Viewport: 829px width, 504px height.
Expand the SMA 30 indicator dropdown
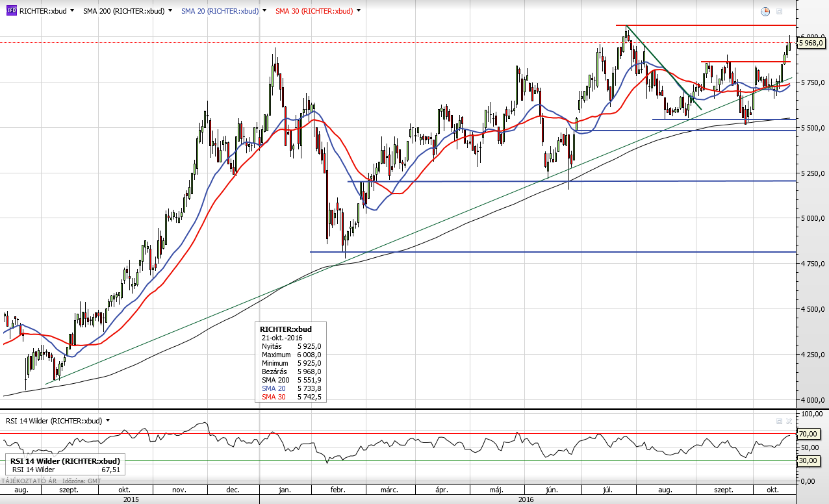[359, 11]
